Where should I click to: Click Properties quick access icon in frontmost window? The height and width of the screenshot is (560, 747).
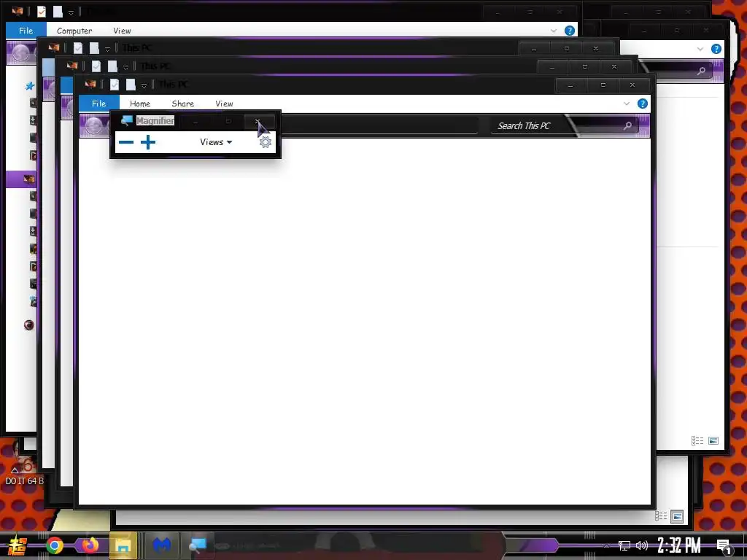coord(115,85)
